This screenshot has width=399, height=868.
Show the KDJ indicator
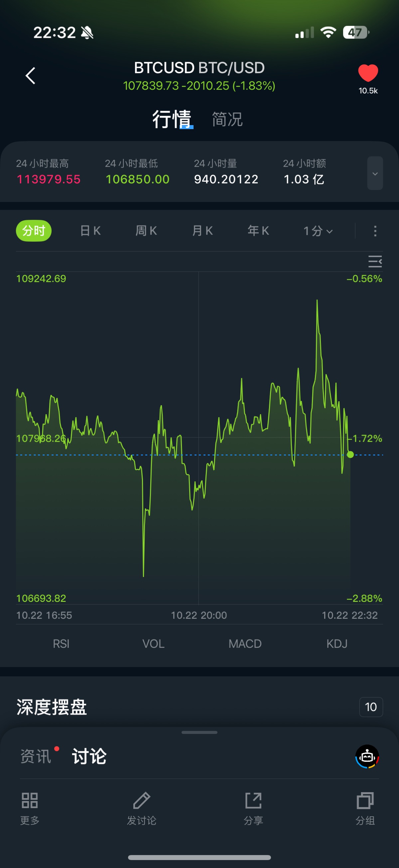coord(337,644)
